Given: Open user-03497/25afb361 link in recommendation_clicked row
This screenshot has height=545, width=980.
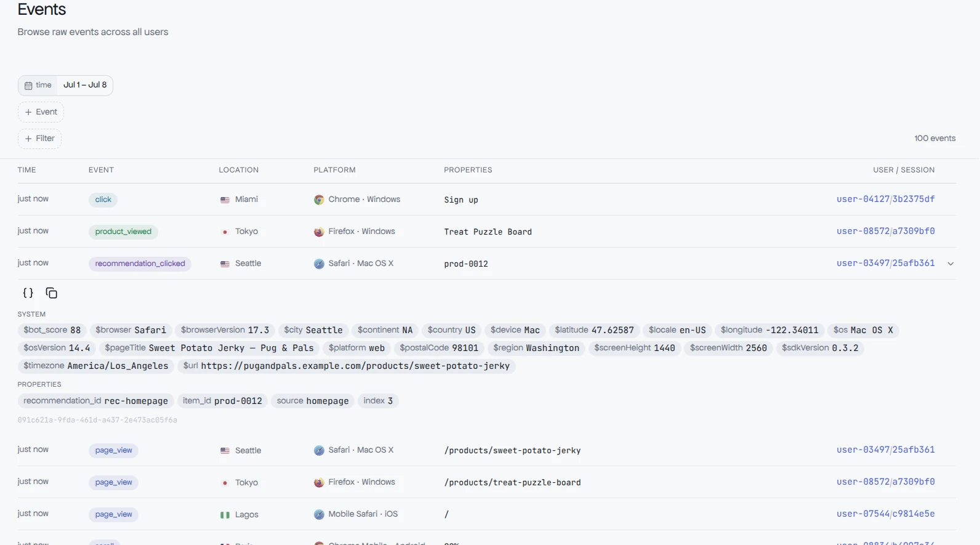Looking at the screenshot, I should pos(885,263).
